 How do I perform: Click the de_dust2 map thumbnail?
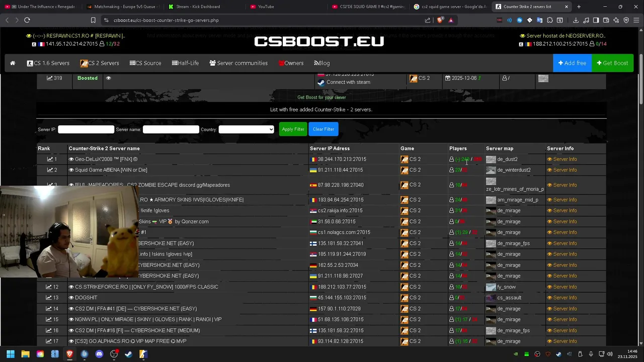point(491,159)
